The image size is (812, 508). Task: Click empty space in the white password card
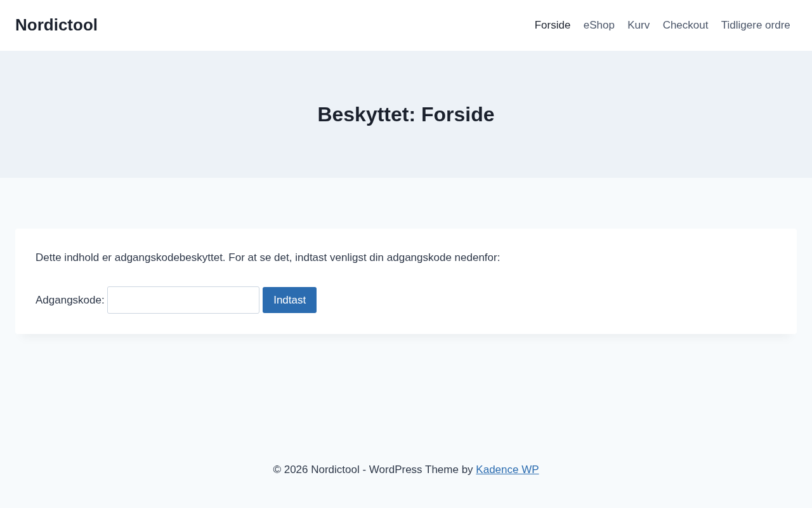point(571,298)
